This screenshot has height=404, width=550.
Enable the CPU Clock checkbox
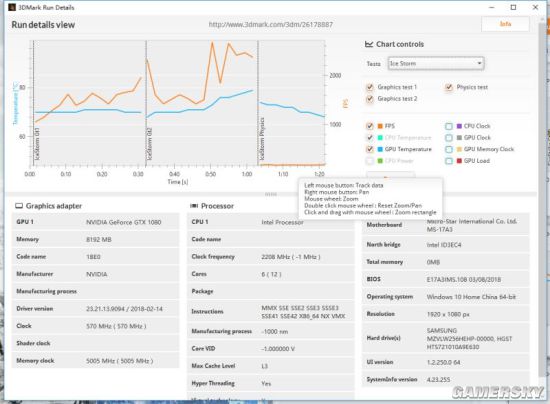click(449, 126)
